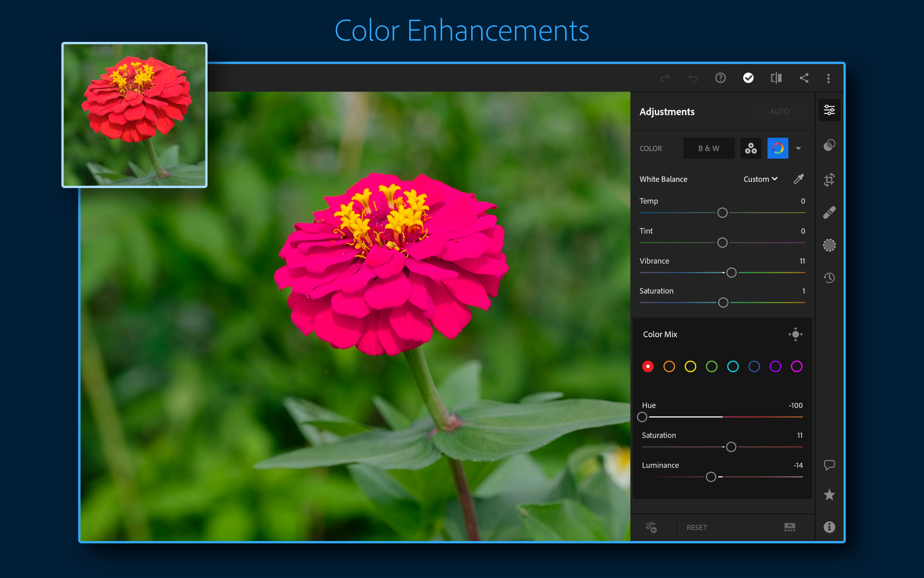Viewport: 924px width, 578px height.
Task: Open the color grading wheels tab
Action: point(750,148)
